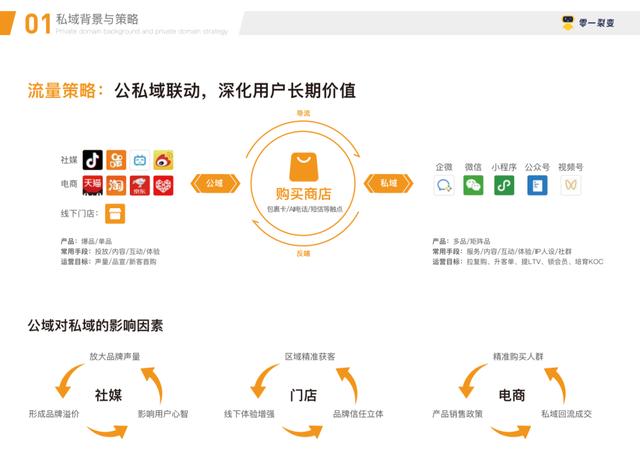Image resolution: width=640 pixels, height=452 pixels.
Task: Select the Weibo eye logo icon
Action: click(x=163, y=160)
